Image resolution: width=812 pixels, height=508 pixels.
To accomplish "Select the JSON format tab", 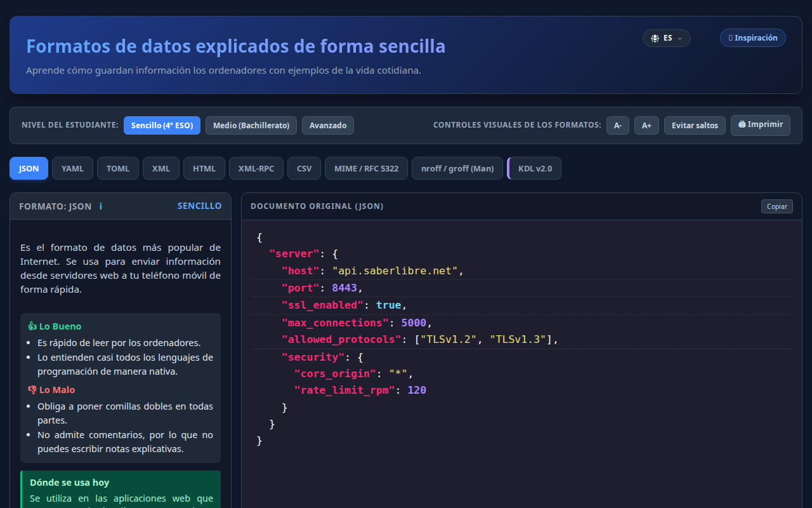I will [29, 169].
